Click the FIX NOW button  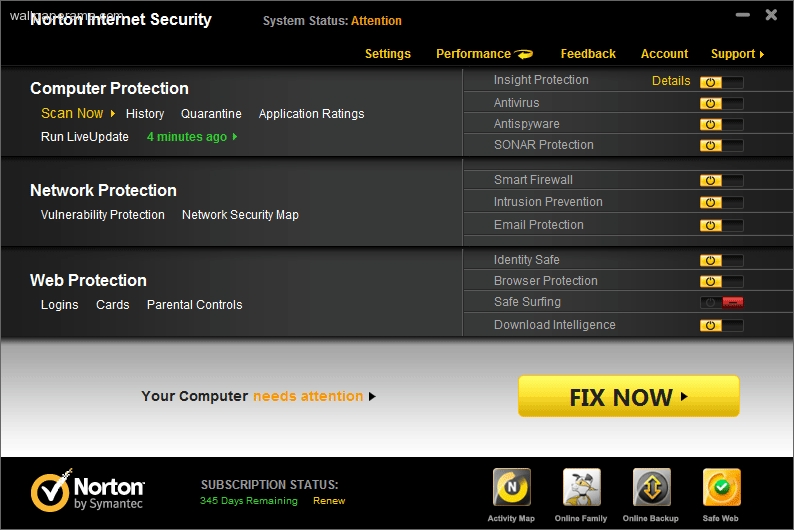[x=628, y=396]
